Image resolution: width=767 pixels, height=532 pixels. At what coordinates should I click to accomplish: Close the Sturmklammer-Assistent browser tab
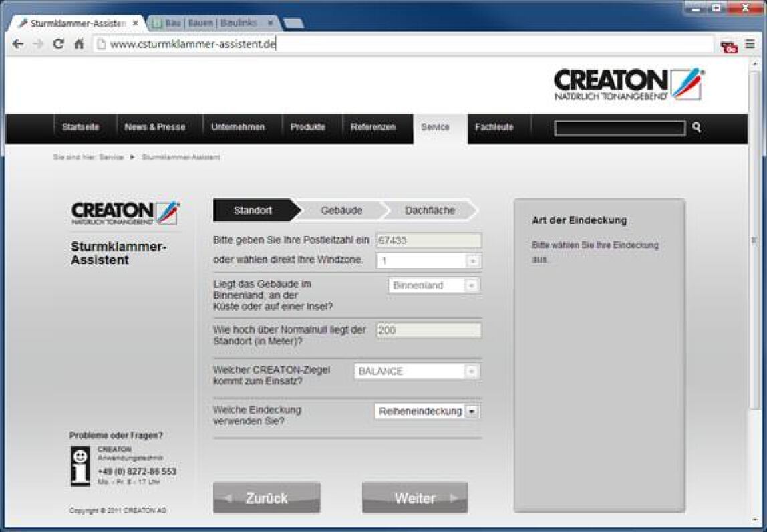coord(136,23)
